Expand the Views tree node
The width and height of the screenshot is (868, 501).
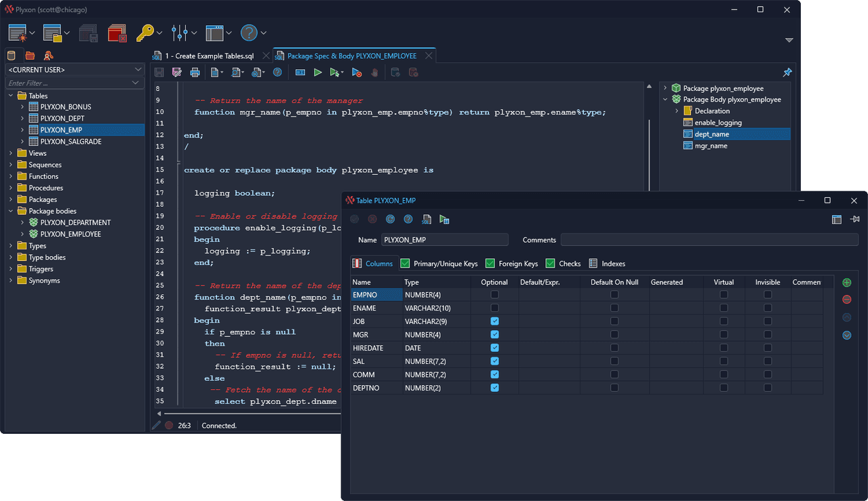coord(11,153)
